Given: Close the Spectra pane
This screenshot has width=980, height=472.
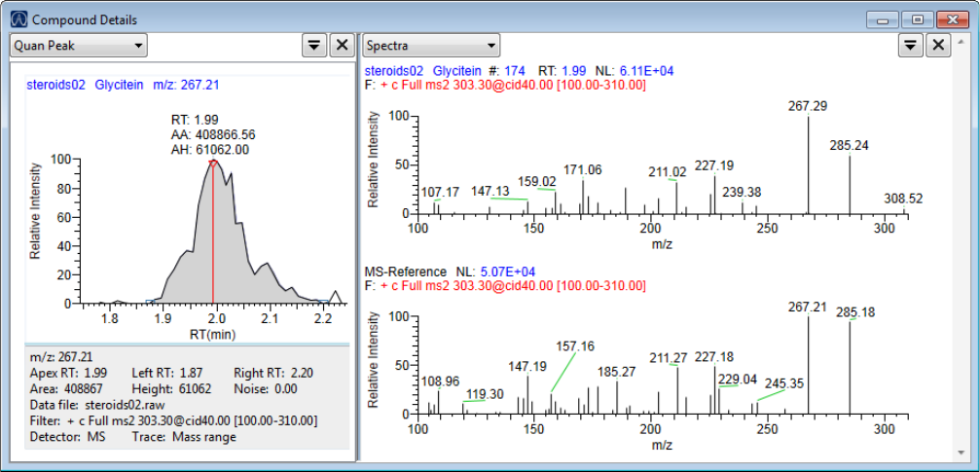Looking at the screenshot, I should pyautogui.click(x=938, y=45).
